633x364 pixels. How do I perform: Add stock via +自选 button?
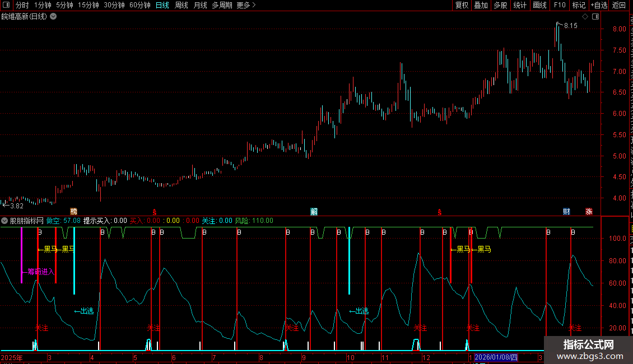tap(599, 5)
